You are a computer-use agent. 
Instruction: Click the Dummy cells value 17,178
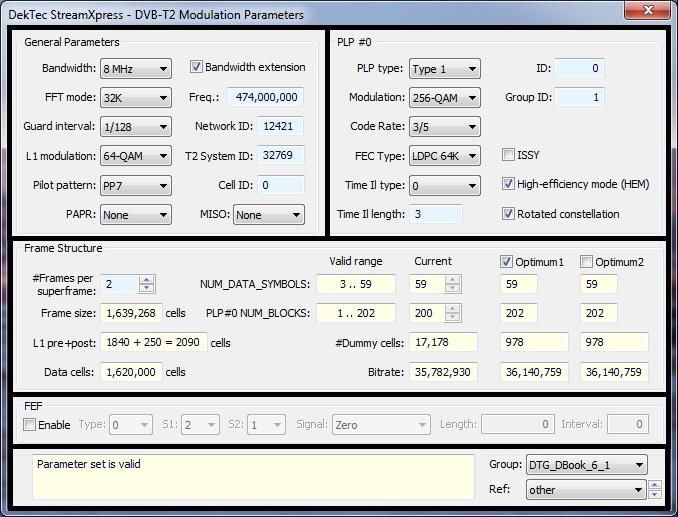tap(443, 342)
